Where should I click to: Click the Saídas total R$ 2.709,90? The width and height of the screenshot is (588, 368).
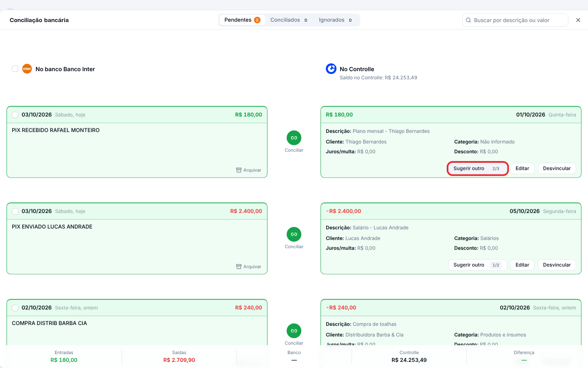pos(179,360)
